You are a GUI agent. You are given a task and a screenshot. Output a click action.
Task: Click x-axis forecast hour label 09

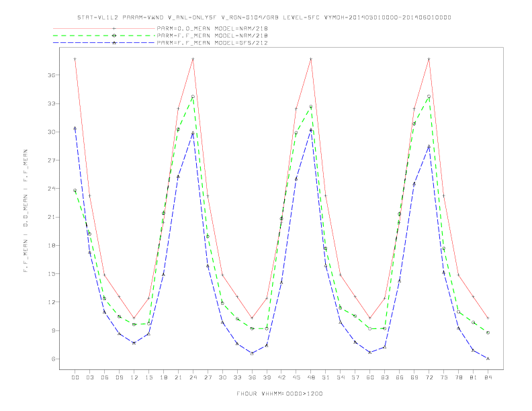click(x=119, y=377)
